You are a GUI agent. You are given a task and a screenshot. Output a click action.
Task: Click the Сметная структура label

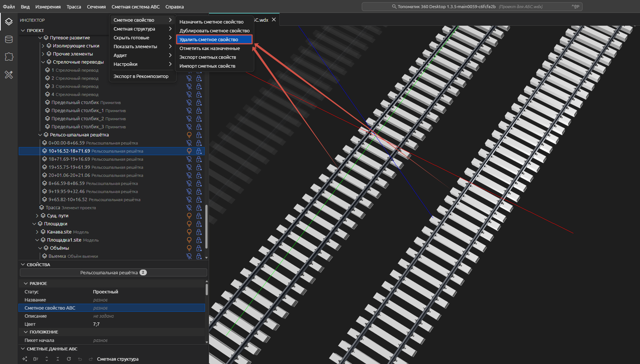pos(118,359)
